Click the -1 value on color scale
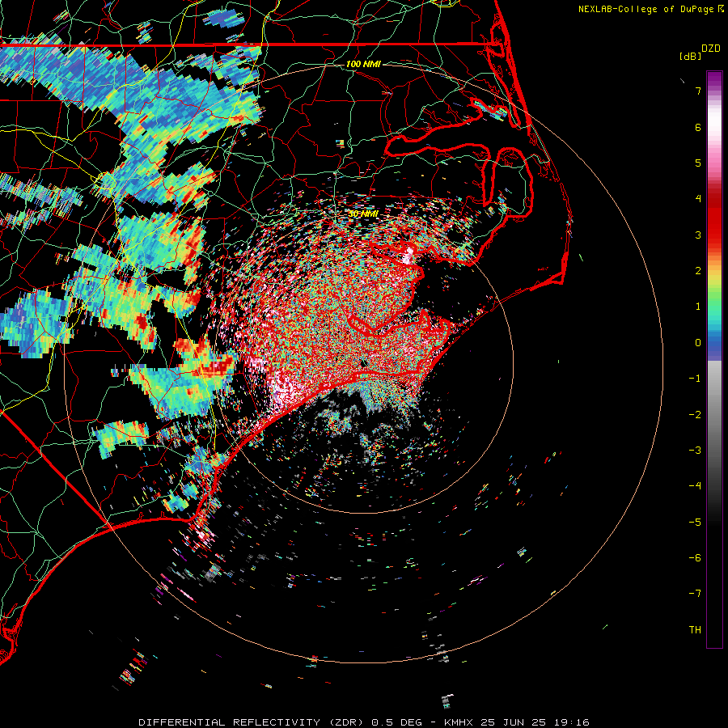The width and height of the screenshot is (728, 728). [x=695, y=379]
